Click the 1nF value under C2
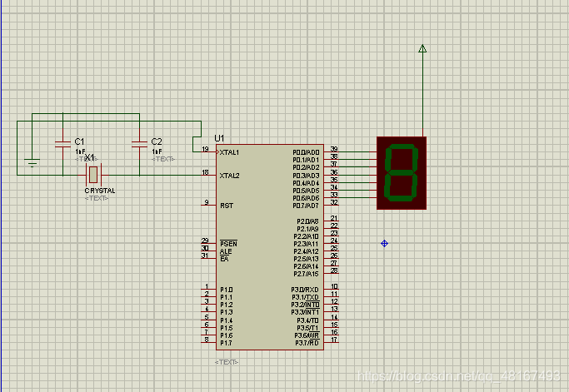This screenshot has height=392, width=569. coord(157,151)
